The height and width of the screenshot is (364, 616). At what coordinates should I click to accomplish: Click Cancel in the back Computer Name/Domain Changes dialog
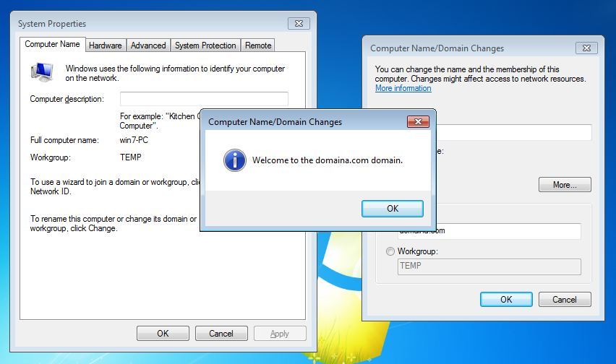coord(565,299)
